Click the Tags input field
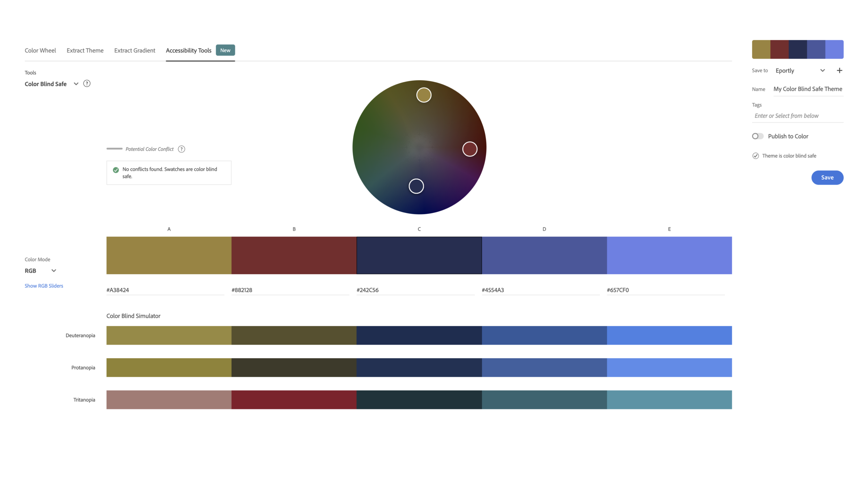 coord(797,116)
